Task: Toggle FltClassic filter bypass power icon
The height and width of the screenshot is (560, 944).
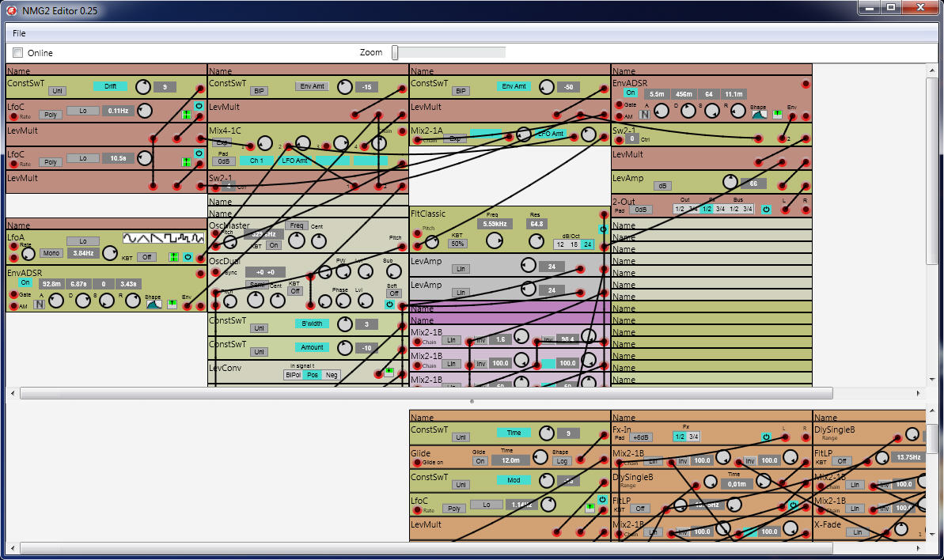Action: pyautogui.click(x=603, y=229)
